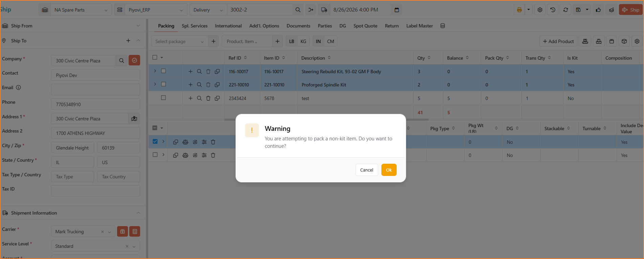Click company search magnifier icon
The height and width of the screenshot is (259, 644).
tap(121, 61)
